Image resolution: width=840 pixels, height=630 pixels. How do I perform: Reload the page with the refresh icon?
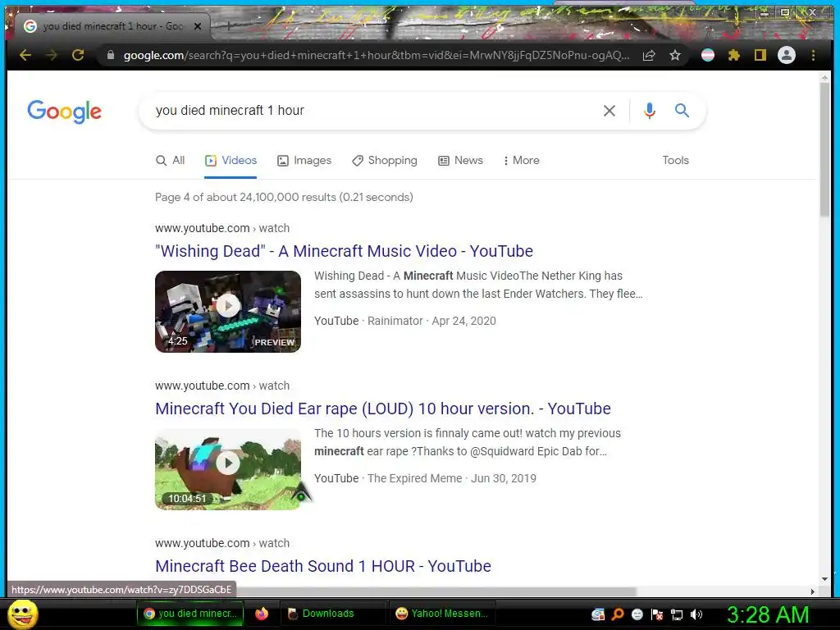coord(78,55)
